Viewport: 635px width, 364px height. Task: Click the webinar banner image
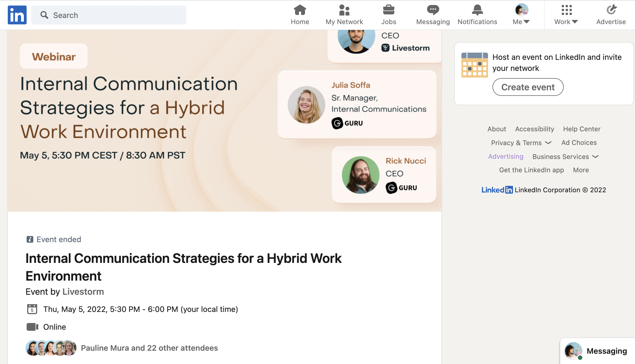224,121
